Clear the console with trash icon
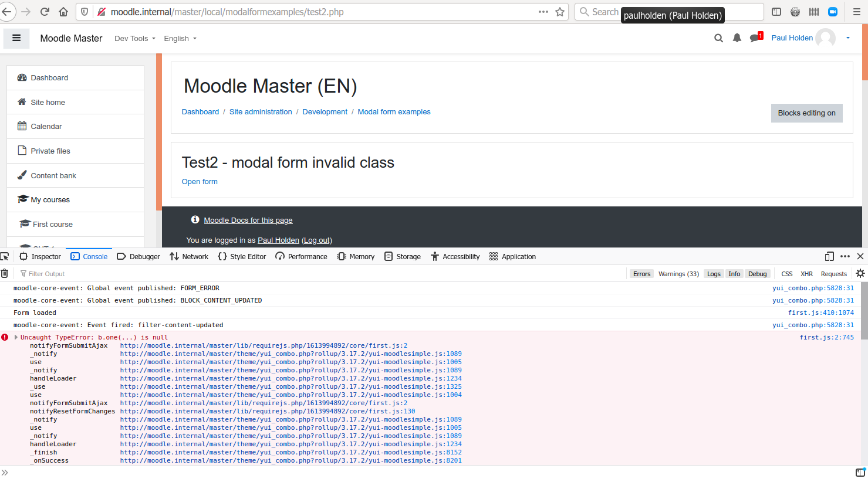The image size is (868, 482). (x=5, y=273)
